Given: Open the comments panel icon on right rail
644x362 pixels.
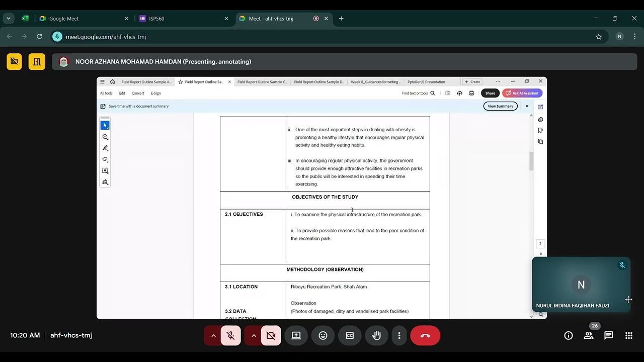Looking at the screenshot, I should (x=540, y=119).
